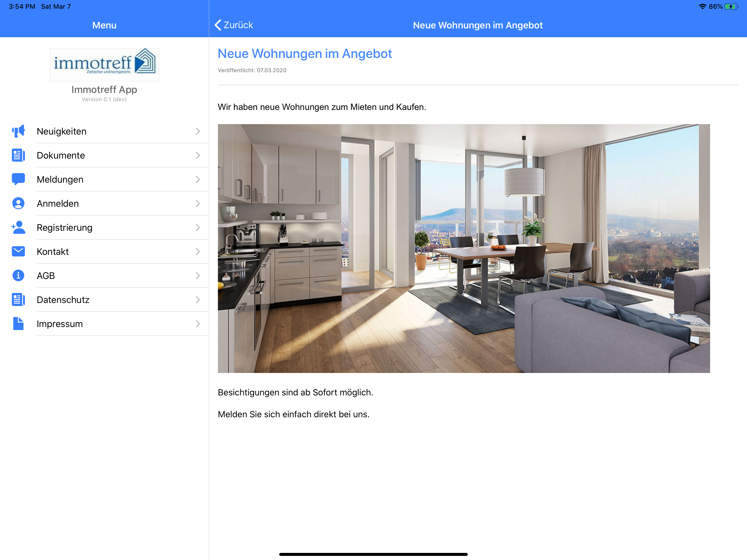Screen dimensions: 747x560
Task: Click the 'Version 0.1 (dev)' text
Action: (104, 99)
